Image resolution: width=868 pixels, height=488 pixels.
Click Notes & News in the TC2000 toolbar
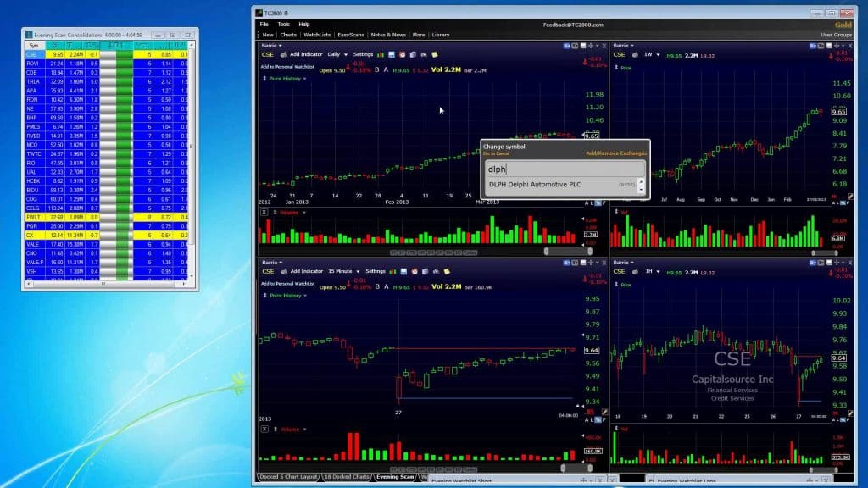[388, 35]
